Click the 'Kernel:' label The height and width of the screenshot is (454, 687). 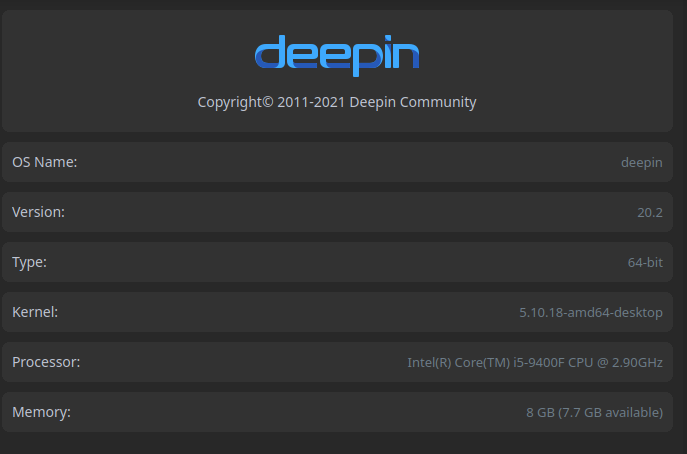[35, 312]
